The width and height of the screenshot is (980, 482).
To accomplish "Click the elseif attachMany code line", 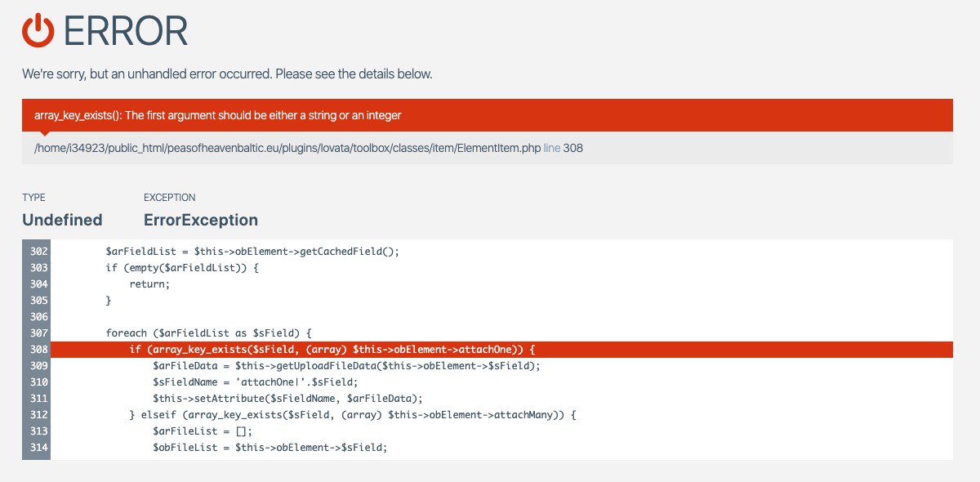I will pos(353,415).
